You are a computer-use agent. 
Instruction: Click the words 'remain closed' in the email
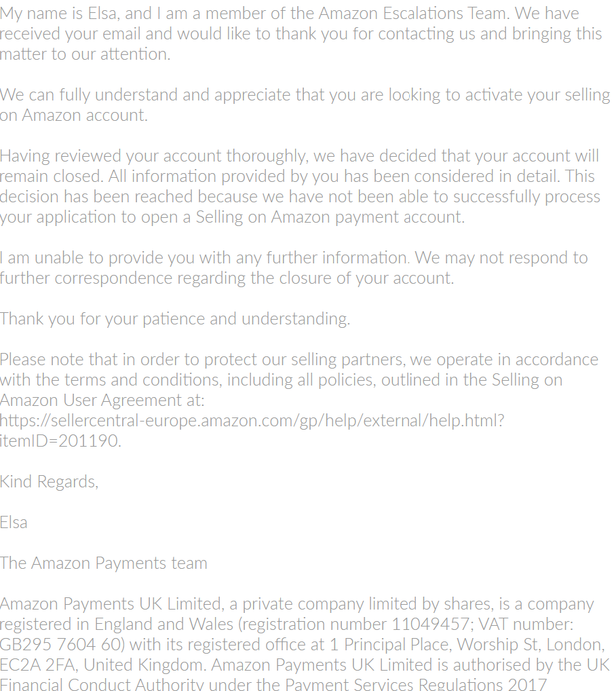click(x=52, y=176)
